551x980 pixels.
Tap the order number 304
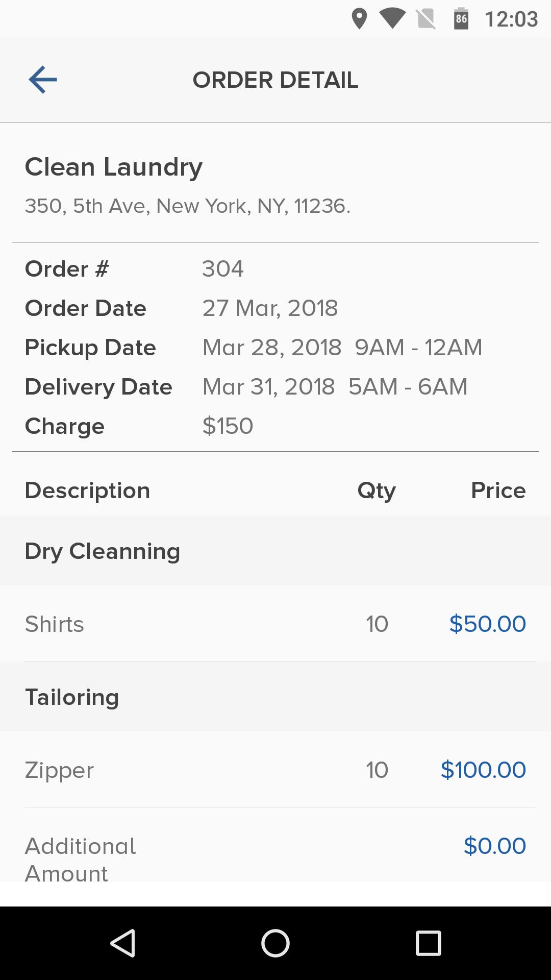223,269
